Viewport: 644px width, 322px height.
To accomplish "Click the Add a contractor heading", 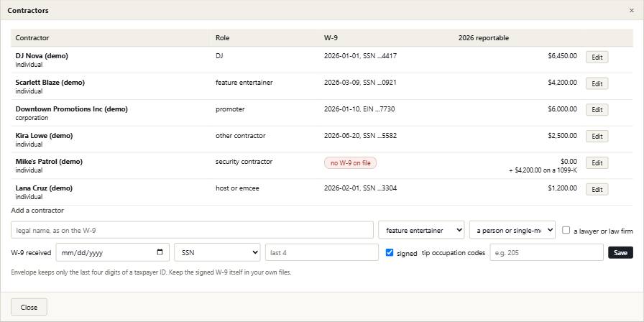I will point(37,211).
